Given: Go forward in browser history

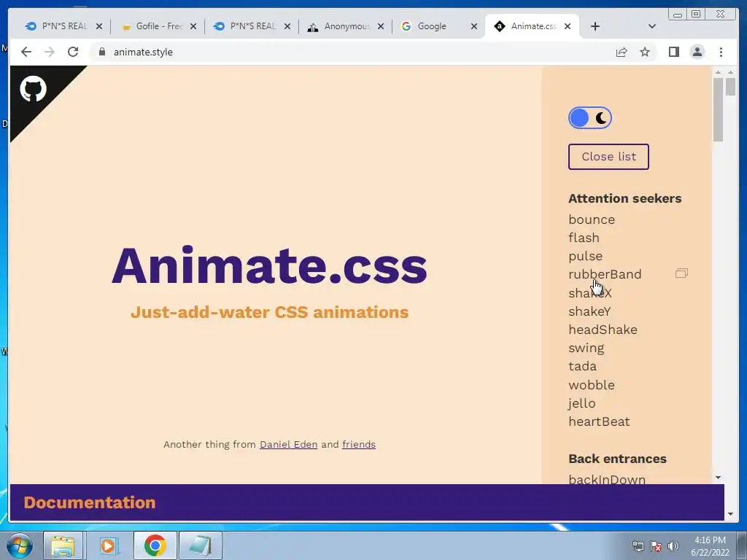Looking at the screenshot, I should pyautogui.click(x=50, y=52).
